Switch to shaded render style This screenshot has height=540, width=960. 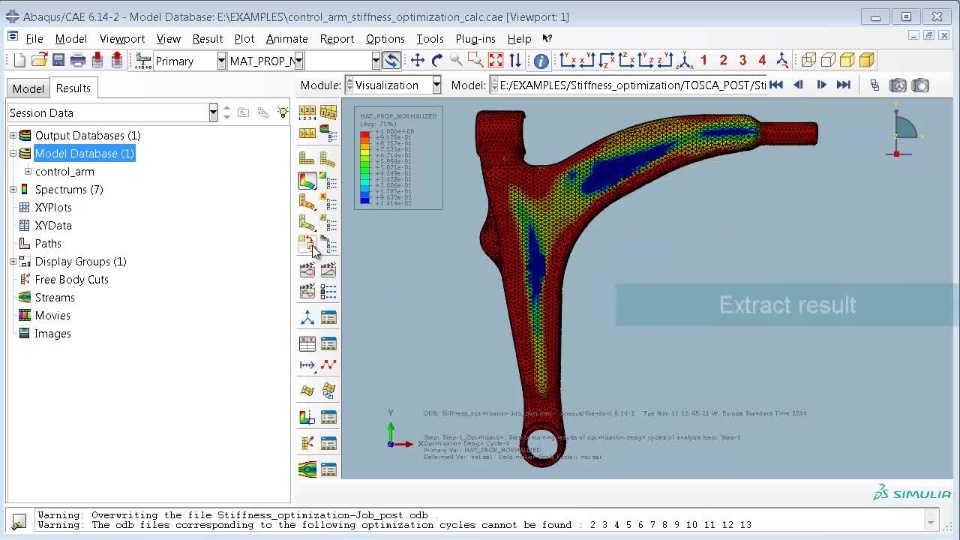[866, 60]
